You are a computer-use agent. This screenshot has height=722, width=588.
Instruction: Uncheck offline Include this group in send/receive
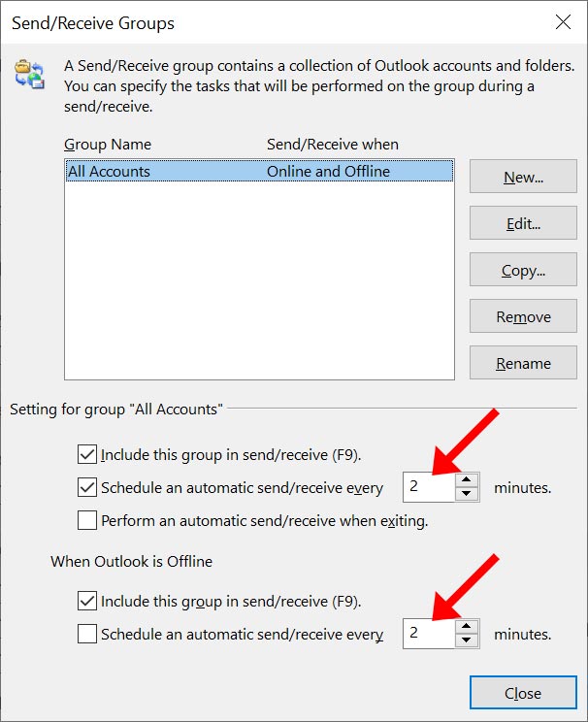pyautogui.click(x=87, y=601)
